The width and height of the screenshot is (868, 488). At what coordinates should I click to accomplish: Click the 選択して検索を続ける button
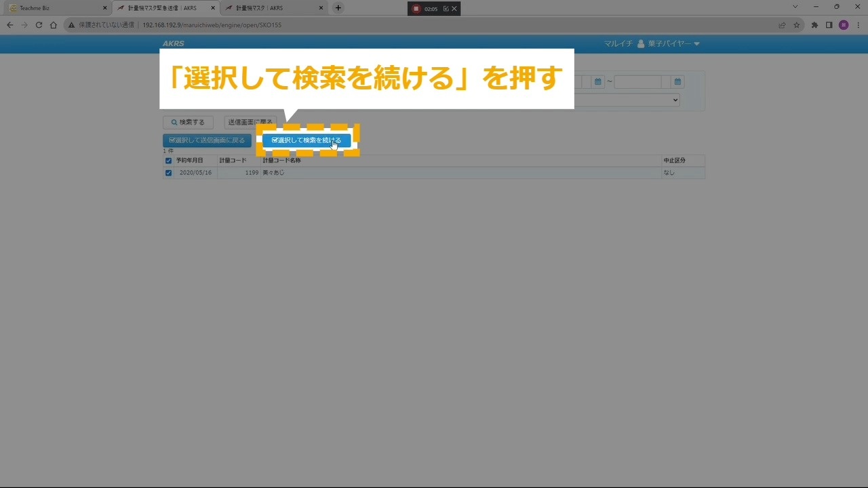pos(307,140)
